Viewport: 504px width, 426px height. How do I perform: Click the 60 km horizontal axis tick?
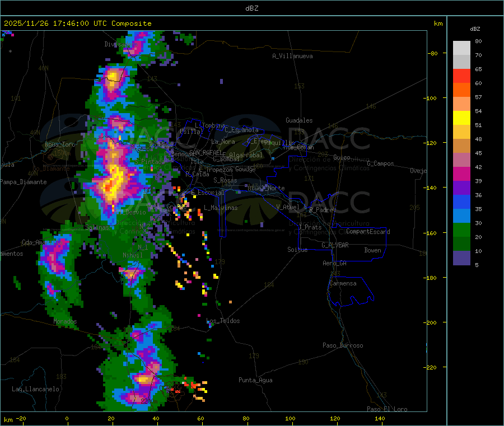point(200,419)
